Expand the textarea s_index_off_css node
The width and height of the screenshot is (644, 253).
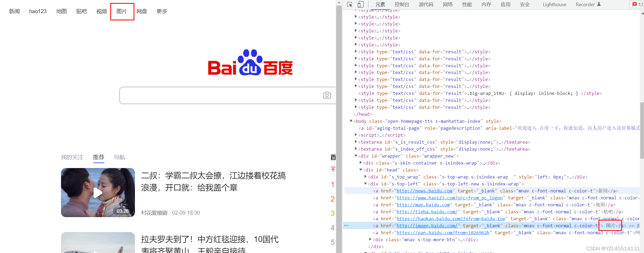click(x=356, y=149)
